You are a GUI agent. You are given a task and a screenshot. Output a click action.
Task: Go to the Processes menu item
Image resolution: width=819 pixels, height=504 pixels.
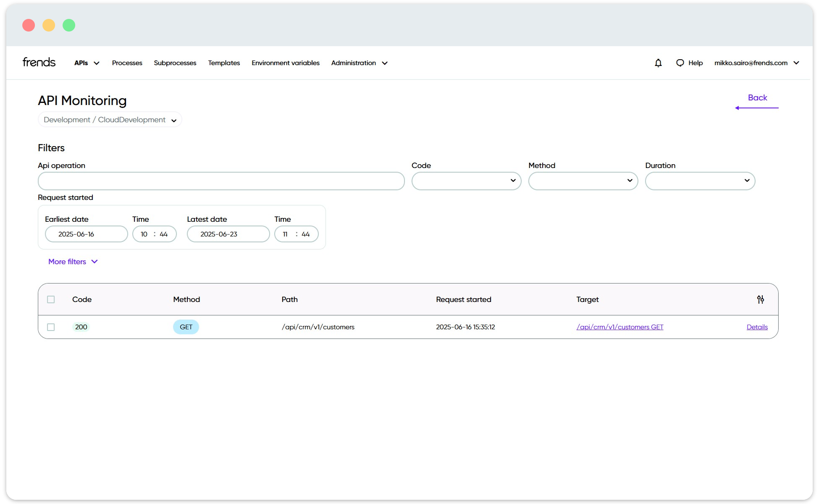pyautogui.click(x=127, y=63)
